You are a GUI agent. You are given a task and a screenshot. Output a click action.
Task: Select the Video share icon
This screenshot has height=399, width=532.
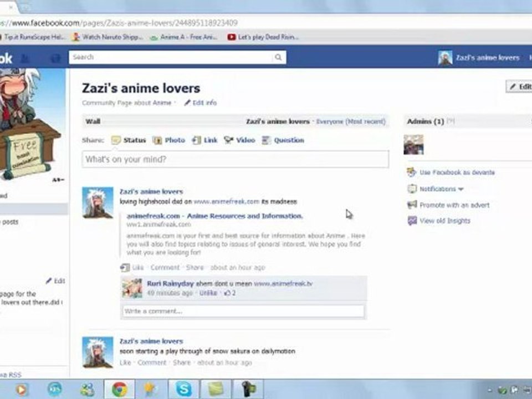click(x=229, y=140)
